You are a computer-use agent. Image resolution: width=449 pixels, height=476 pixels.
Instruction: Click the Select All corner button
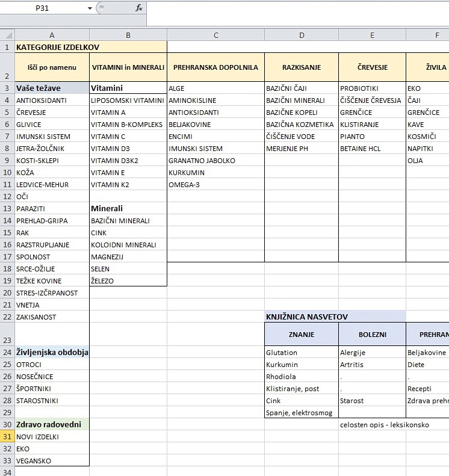coord(7,36)
